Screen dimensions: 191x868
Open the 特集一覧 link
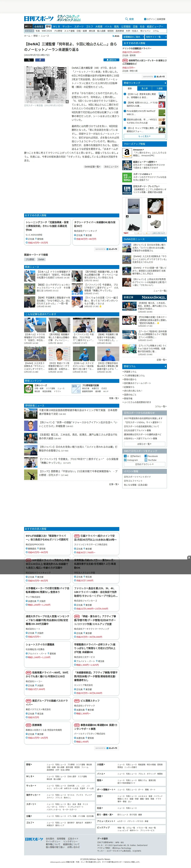[x=114, y=398]
